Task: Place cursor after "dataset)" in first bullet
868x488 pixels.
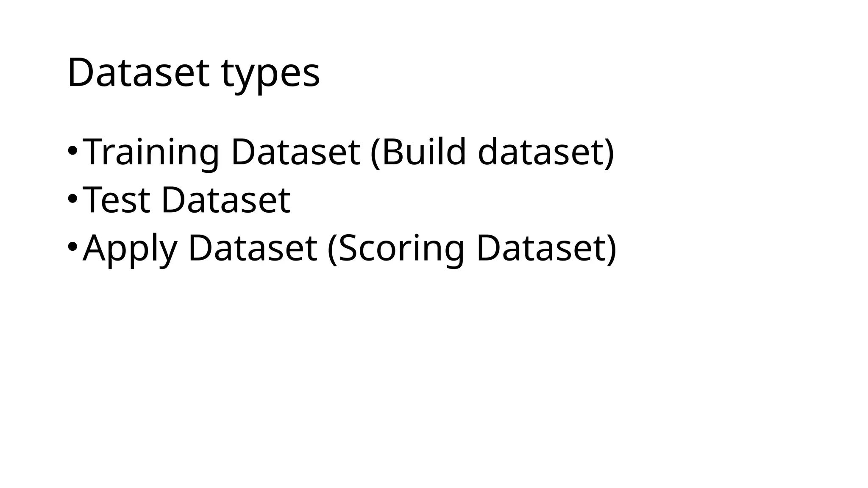Action: pyautogui.click(x=615, y=152)
